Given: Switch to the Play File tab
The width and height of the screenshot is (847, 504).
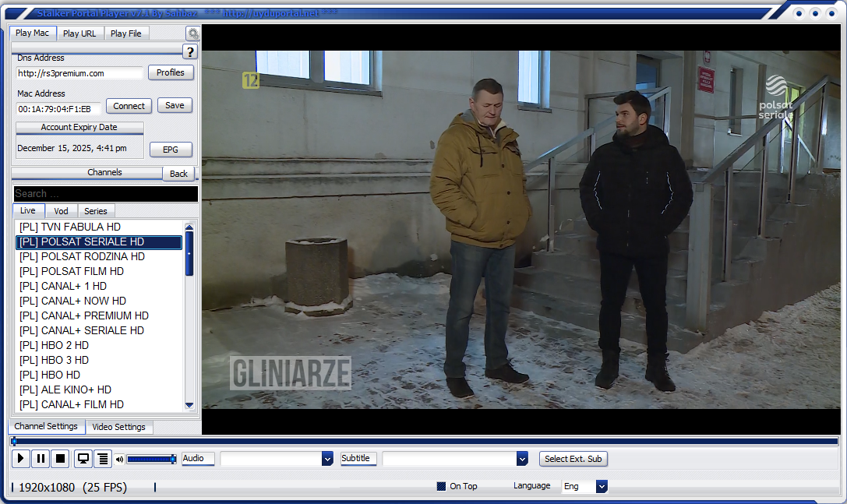Looking at the screenshot, I should 126,33.
